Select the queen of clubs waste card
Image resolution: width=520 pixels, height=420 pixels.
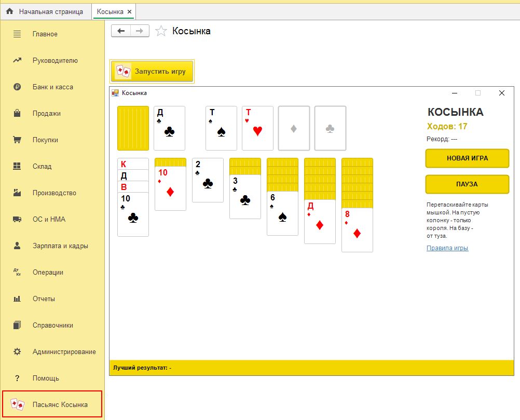click(170, 128)
